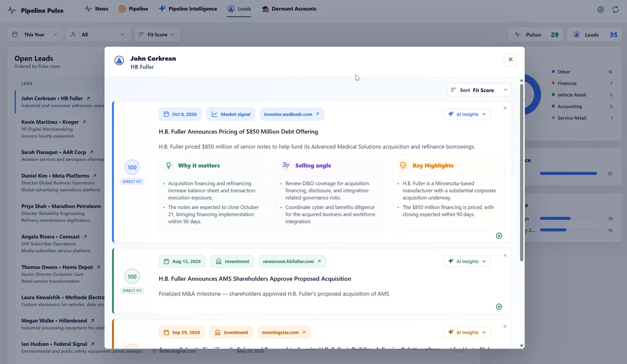Screen dimensions: 627x364
Task: Click the Key Highlights shield icon
Action: tap(403, 165)
